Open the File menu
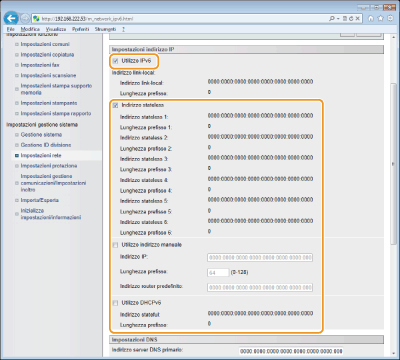400x360 pixels. [x=11, y=29]
